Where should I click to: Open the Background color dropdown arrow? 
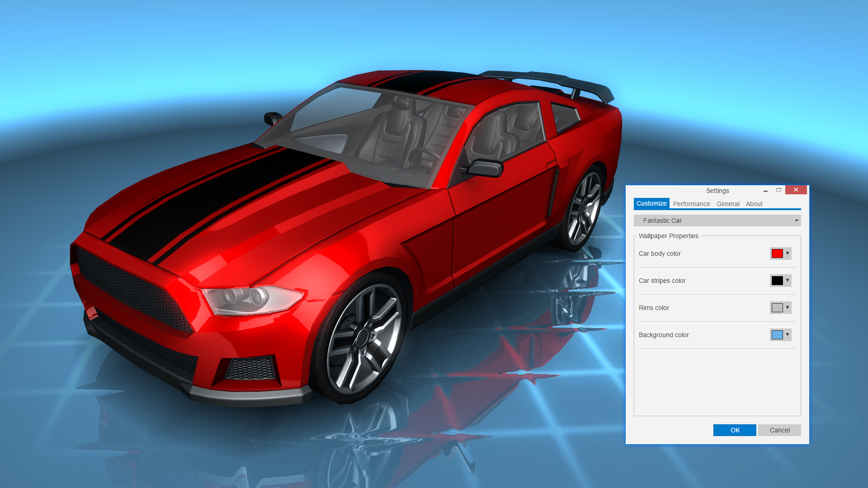[x=788, y=335]
